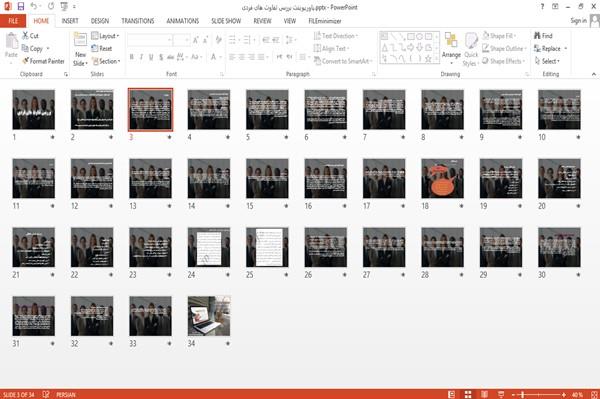Image resolution: width=600 pixels, height=399 pixels.
Task: Click the Cut button
Action: pos(30,36)
